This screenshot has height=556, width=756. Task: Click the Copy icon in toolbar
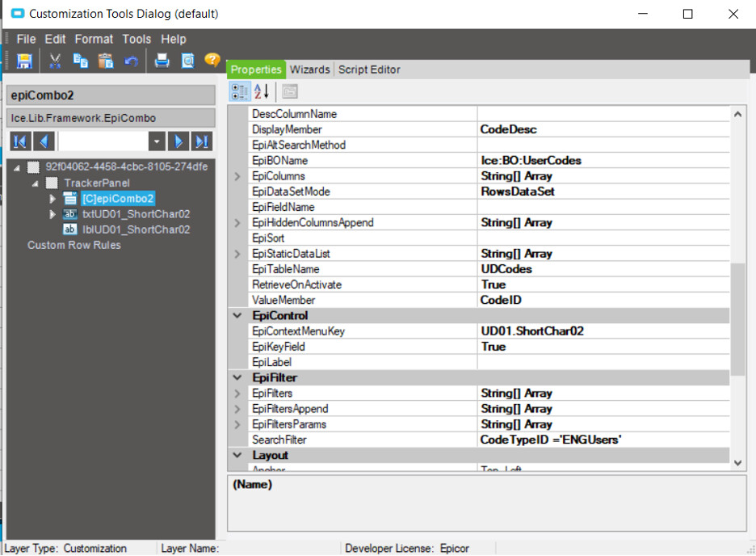tap(81, 61)
